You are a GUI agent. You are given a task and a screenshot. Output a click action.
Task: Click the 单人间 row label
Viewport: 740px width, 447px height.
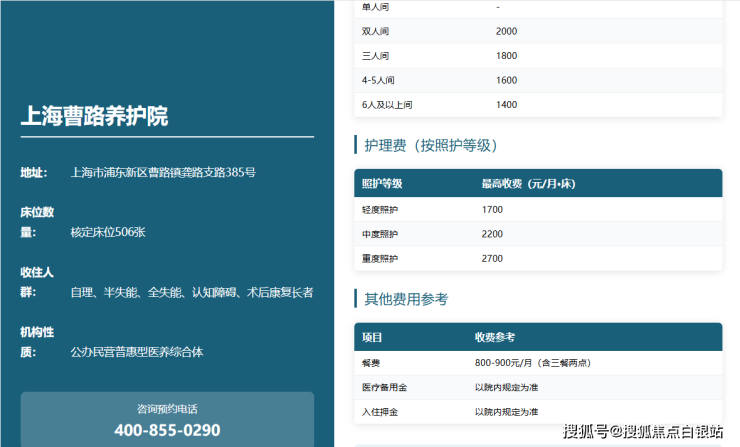[x=376, y=7]
